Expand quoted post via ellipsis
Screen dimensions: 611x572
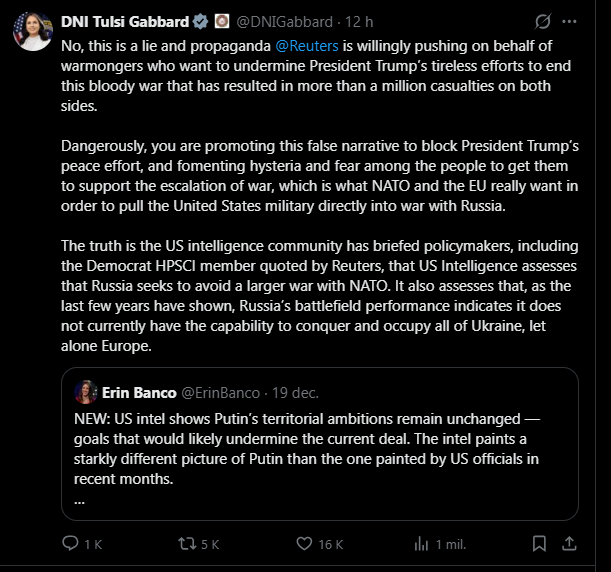(79, 499)
